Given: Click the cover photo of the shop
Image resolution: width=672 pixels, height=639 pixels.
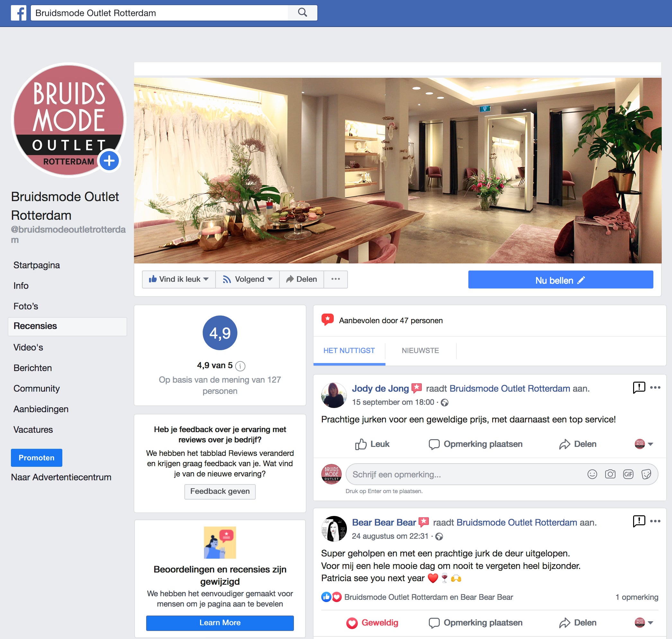Looking at the screenshot, I should click(397, 170).
